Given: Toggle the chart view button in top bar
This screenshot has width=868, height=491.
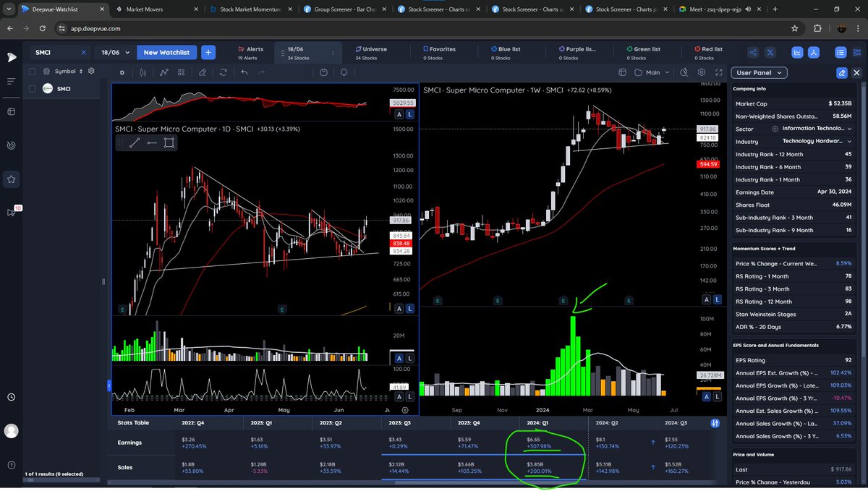Looking at the screenshot, I should tap(798, 53).
